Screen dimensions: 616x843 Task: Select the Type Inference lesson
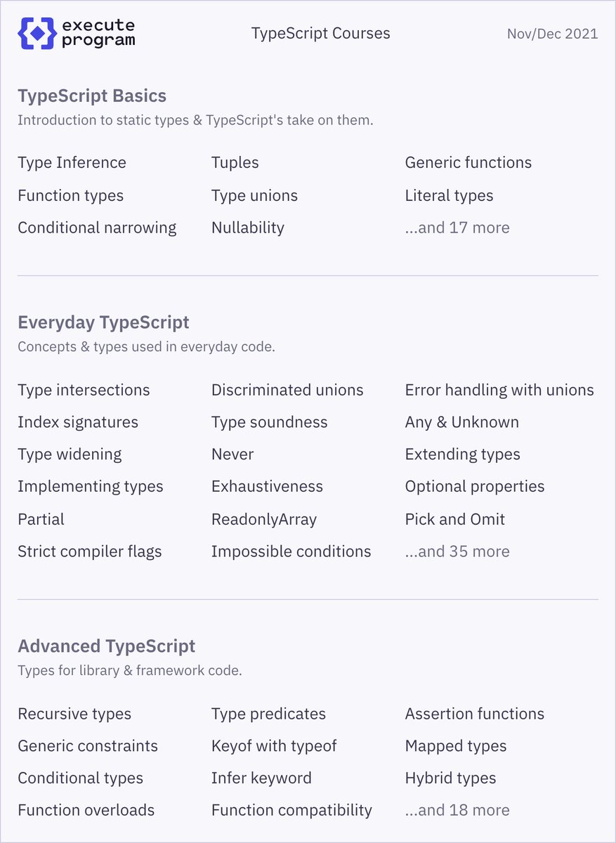pyautogui.click(x=72, y=163)
